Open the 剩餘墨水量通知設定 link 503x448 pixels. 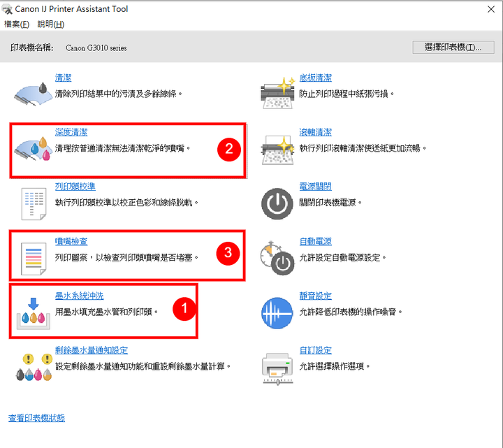click(92, 350)
